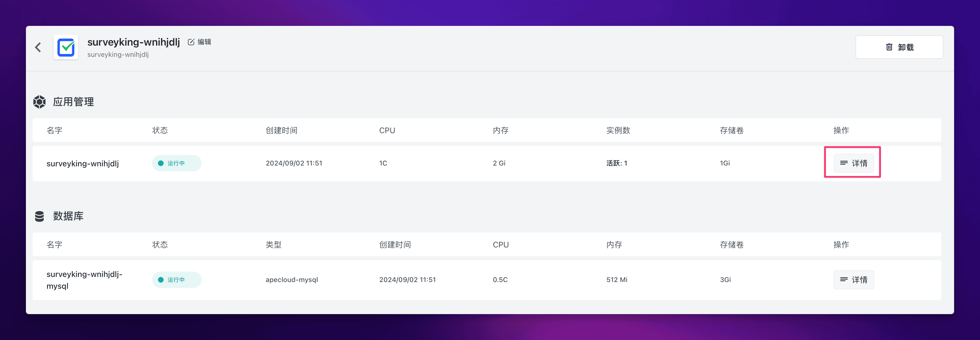This screenshot has height=340, width=980.
Task: Click the database's 运行中 status badge
Action: [x=177, y=280]
